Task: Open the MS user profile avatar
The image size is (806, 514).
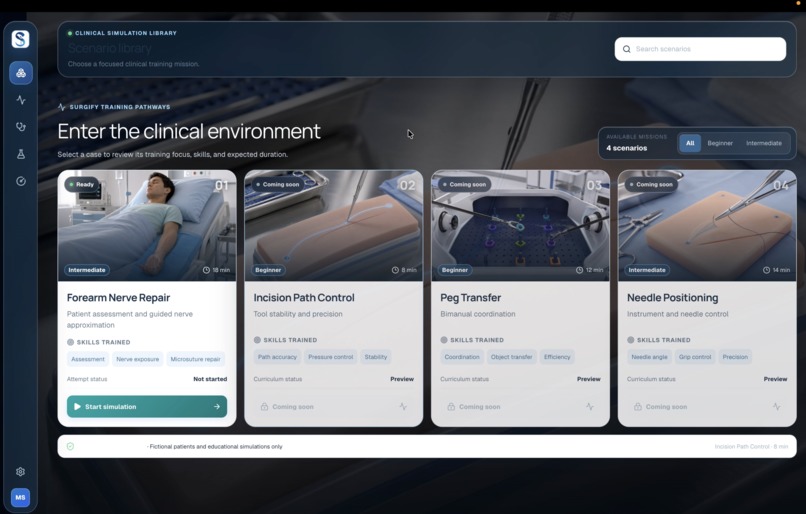Action: 21,498
